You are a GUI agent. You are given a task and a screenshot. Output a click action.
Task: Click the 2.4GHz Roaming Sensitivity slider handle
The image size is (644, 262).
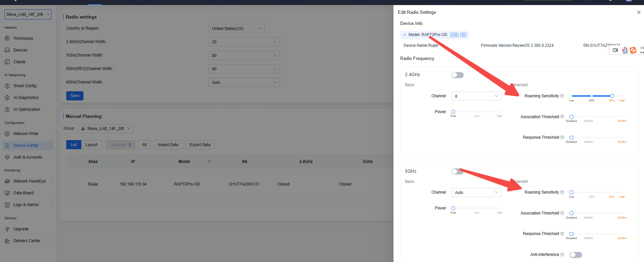pos(612,96)
